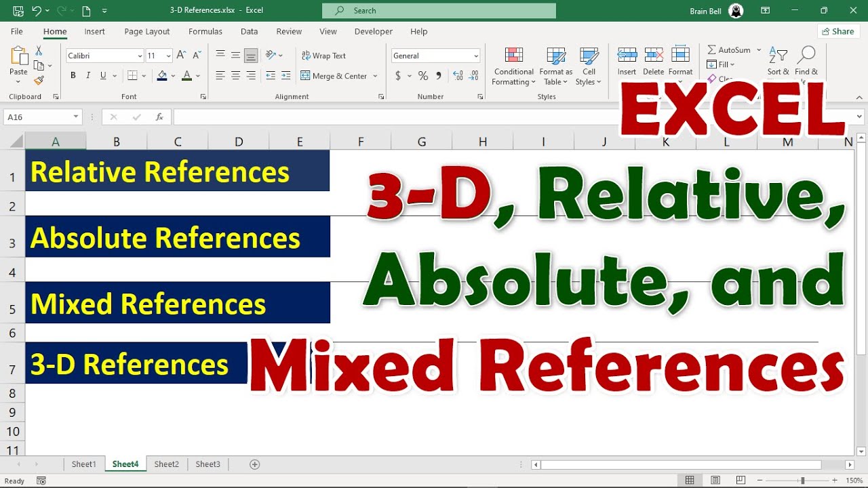Click the zoom slider handle in status bar
The height and width of the screenshot is (488, 868).
[802, 481]
